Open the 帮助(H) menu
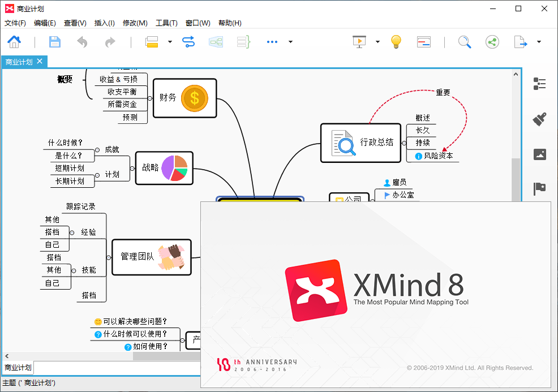Image resolution: width=558 pixels, height=392 pixels. [x=230, y=23]
